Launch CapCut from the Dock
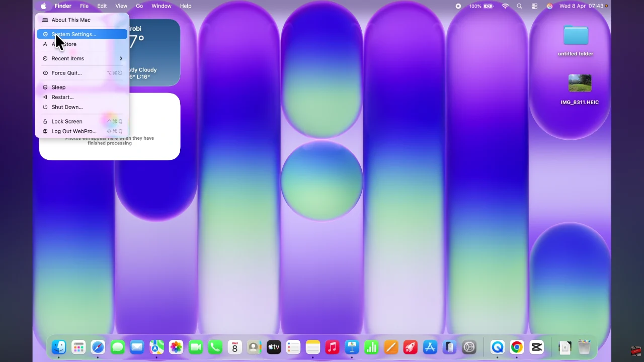The image size is (644, 362). [536, 347]
